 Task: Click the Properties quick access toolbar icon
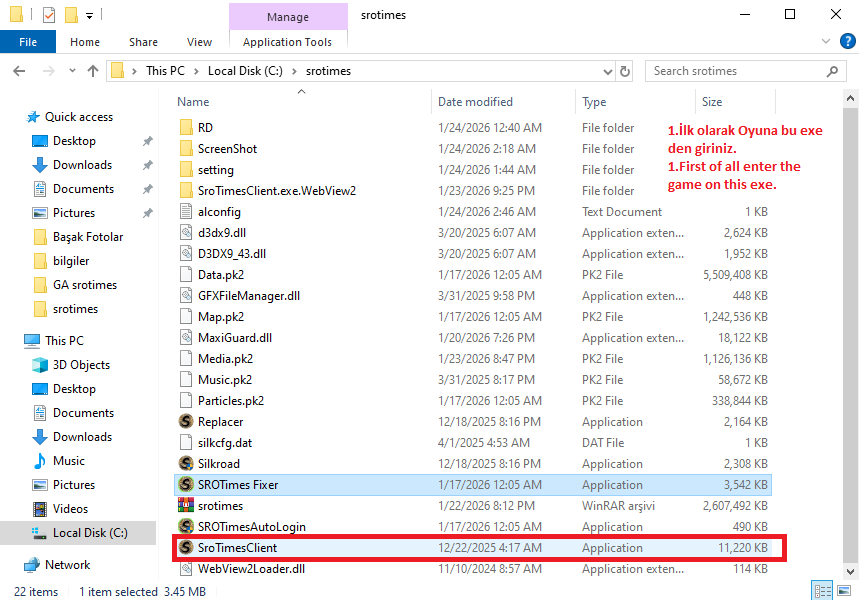pyautogui.click(x=49, y=15)
